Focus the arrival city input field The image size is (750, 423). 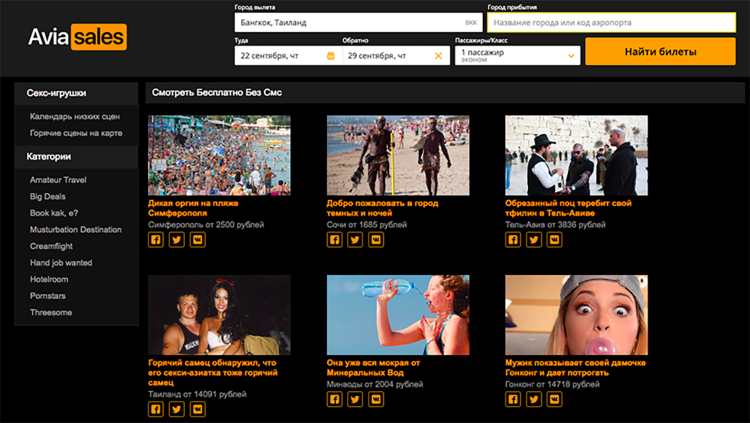(611, 22)
